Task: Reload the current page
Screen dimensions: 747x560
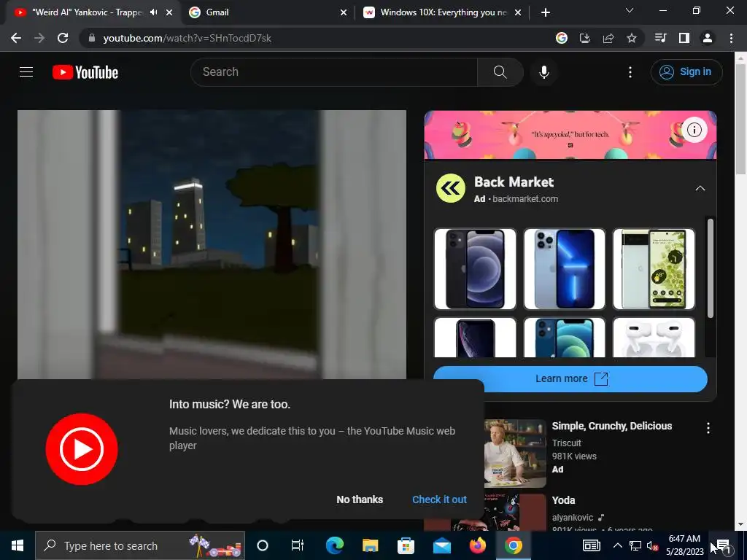Action: (63, 38)
